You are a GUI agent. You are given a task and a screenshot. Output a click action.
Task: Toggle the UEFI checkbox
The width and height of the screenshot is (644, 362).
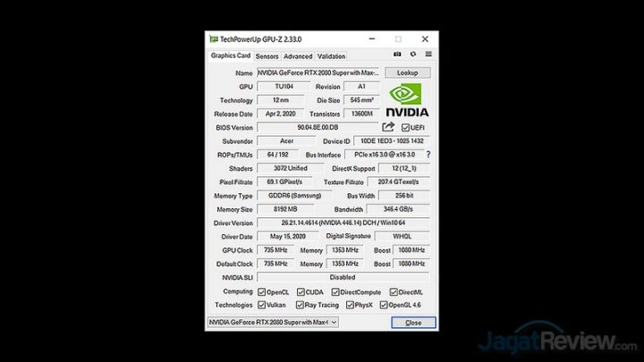(405, 128)
